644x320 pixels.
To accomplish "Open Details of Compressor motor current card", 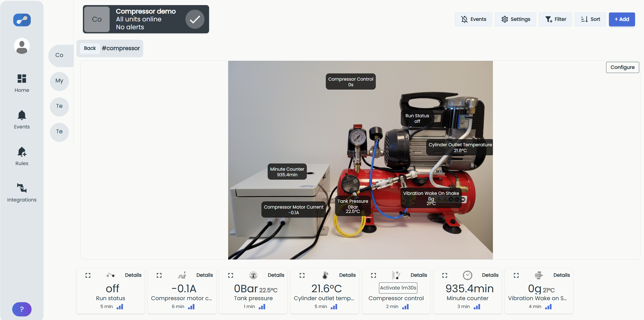I will [205, 275].
